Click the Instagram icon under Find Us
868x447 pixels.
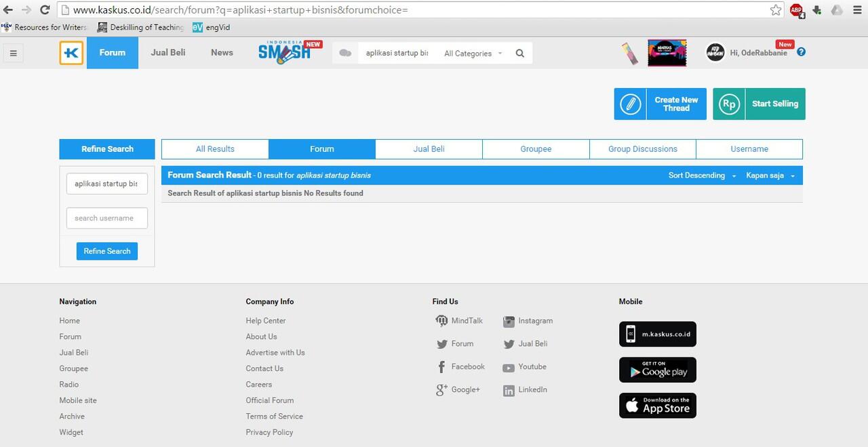[x=509, y=321]
